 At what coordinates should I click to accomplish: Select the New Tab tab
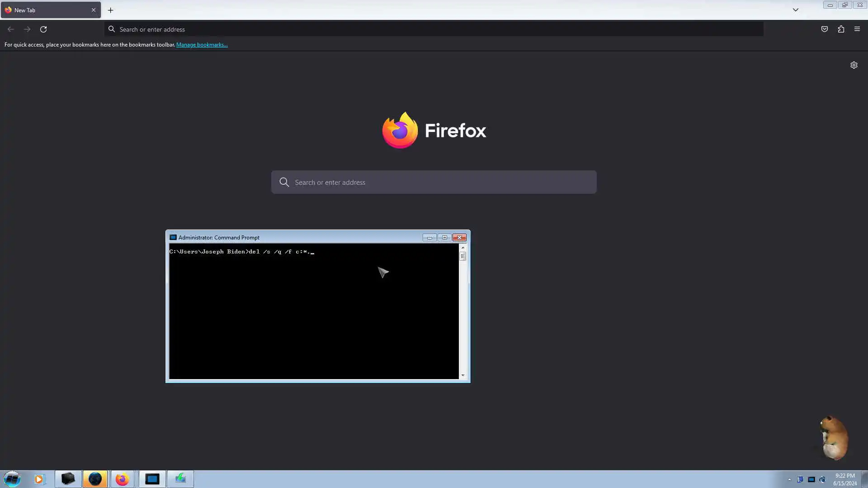click(x=45, y=10)
